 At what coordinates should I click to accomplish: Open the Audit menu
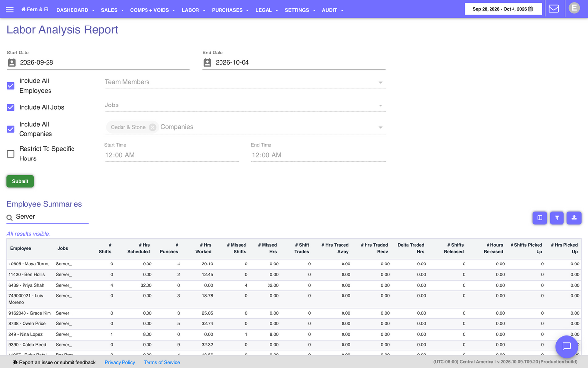tap(333, 10)
